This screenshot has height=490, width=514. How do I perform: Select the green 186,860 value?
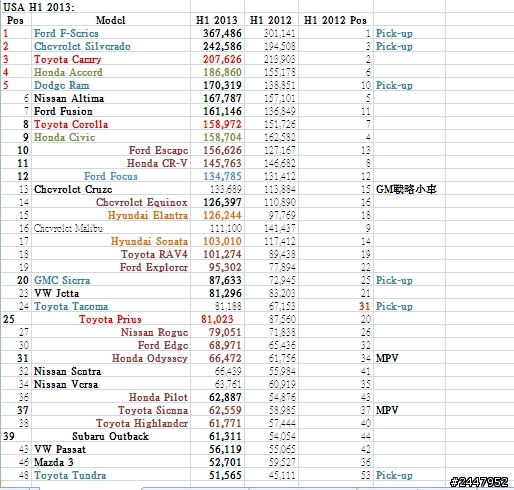222,72
